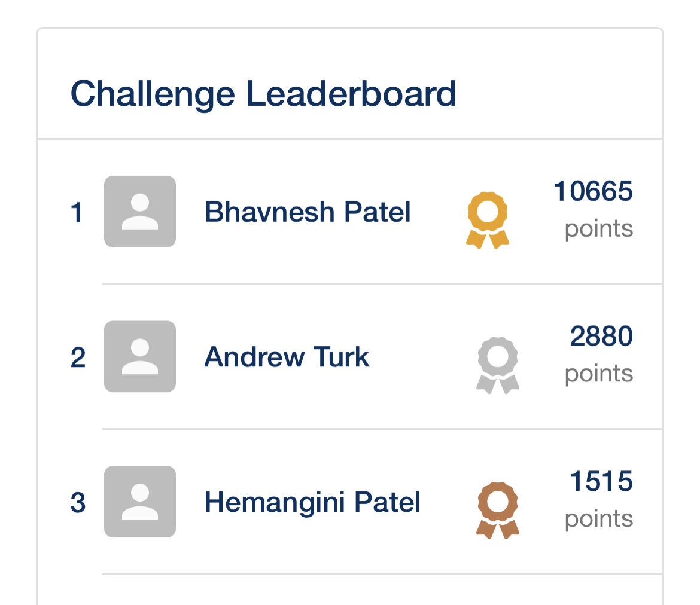The image size is (700, 605).
Task: Open Bhavnesh Patel's profile name link
Action: tap(308, 212)
